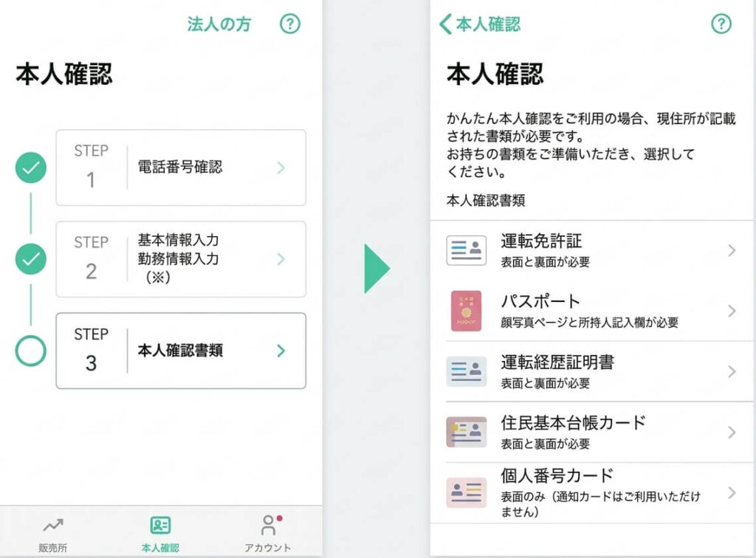The height and width of the screenshot is (558, 756).
Task: Click completed checkmark for STEP 1
Action: [31, 168]
